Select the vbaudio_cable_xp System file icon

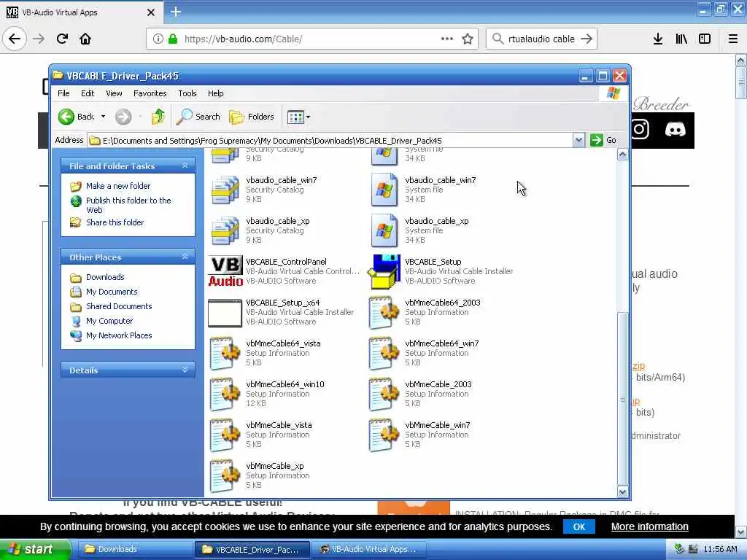coord(384,230)
